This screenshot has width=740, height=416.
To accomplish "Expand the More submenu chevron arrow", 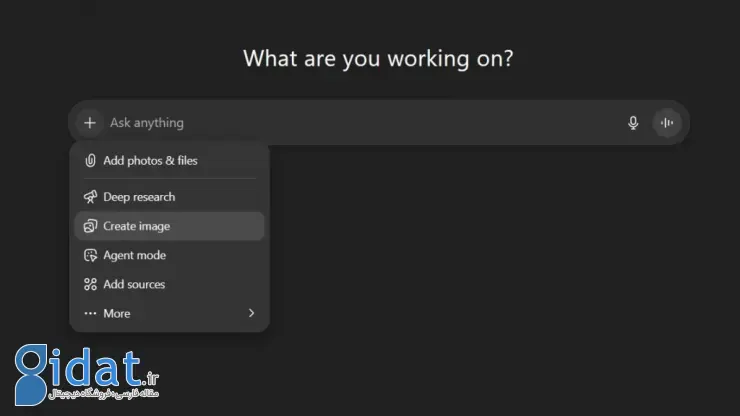I will (x=251, y=313).
